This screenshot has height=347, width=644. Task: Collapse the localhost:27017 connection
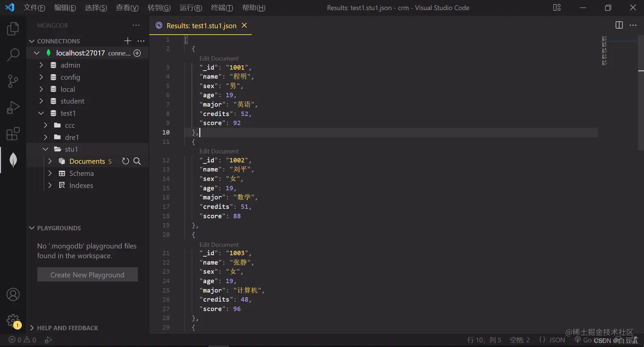pyautogui.click(x=37, y=53)
